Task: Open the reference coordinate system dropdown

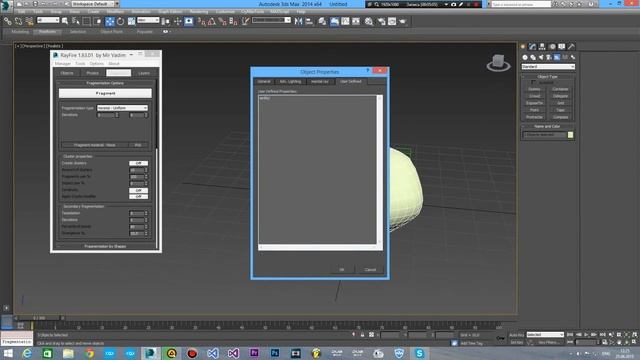Action: click(x=148, y=20)
